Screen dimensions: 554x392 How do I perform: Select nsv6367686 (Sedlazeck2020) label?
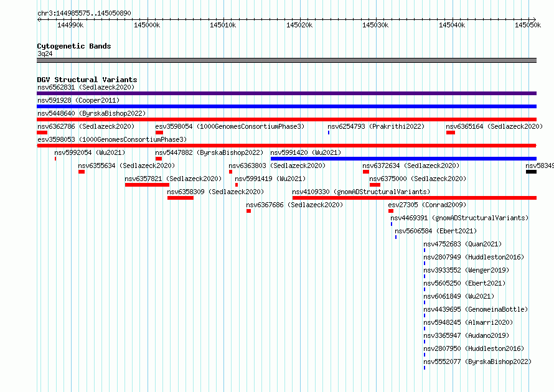click(294, 205)
